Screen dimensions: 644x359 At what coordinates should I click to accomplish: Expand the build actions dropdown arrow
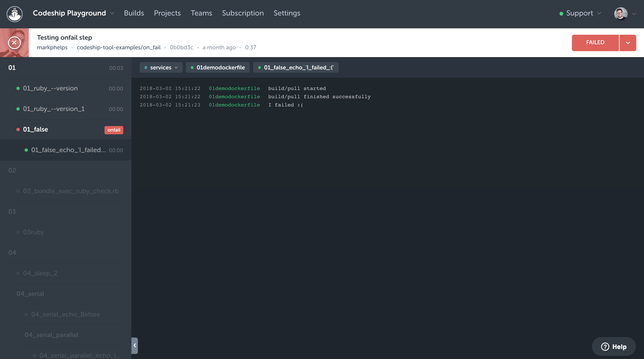coord(628,43)
